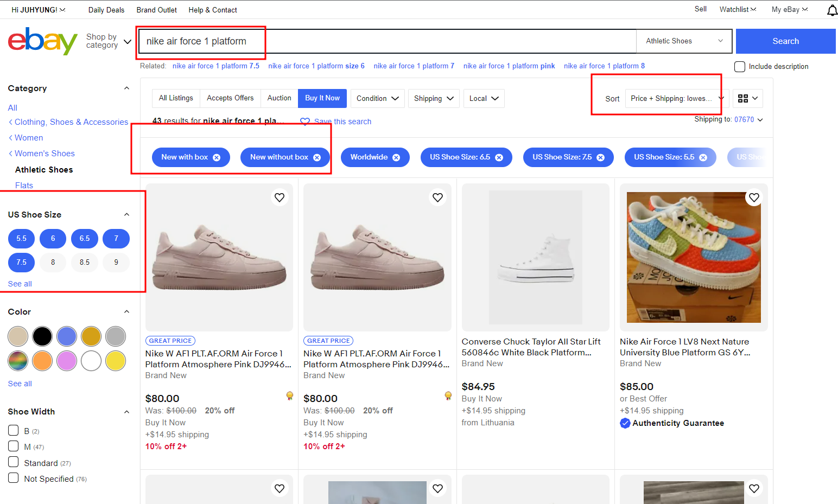Remove the New with box filter
This screenshot has width=838, height=504.
point(217,157)
